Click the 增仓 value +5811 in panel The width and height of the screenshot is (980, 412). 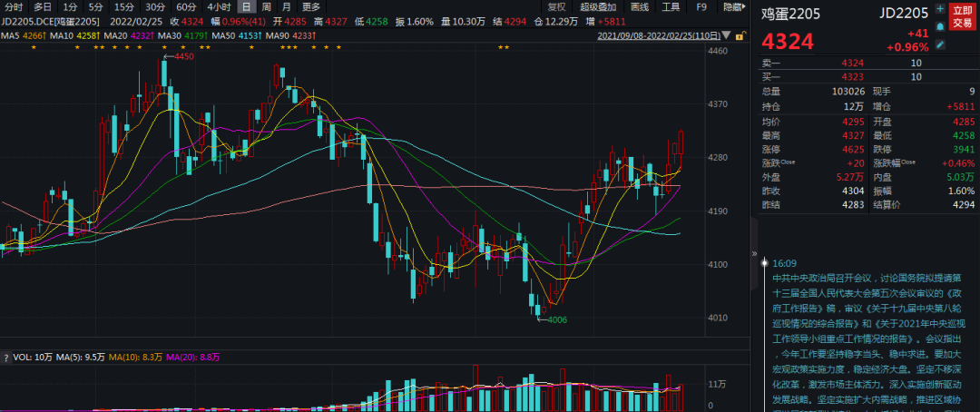click(x=961, y=106)
